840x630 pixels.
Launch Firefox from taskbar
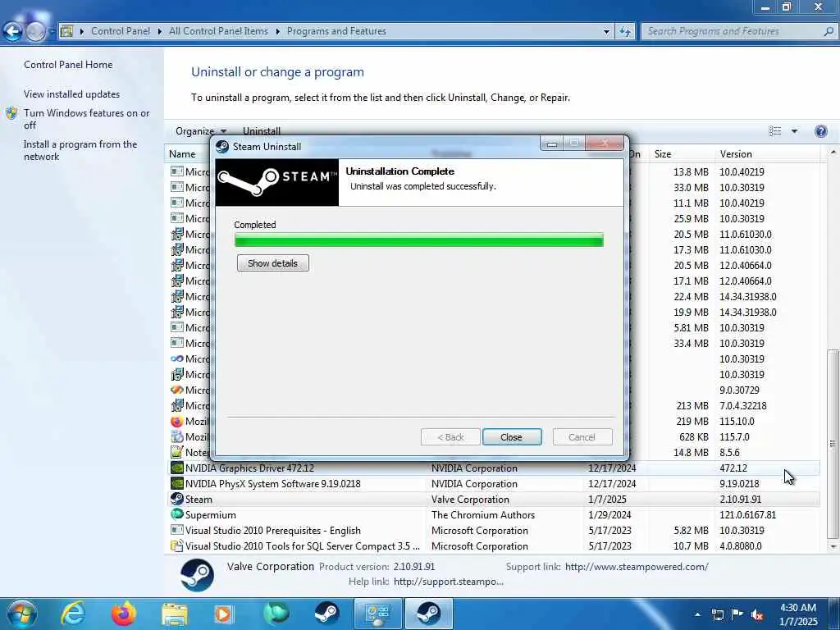click(x=124, y=614)
